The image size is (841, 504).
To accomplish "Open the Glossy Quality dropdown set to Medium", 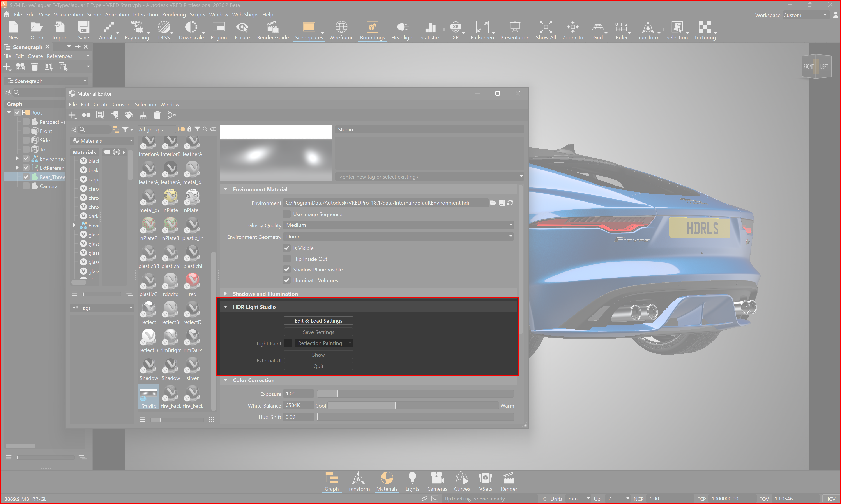I will [x=398, y=225].
